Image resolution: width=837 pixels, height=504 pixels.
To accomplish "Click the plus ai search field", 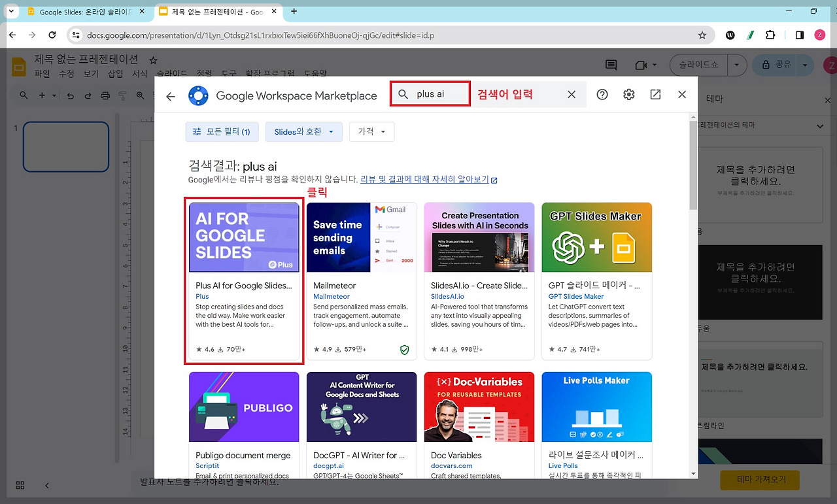I will (430, 94).
